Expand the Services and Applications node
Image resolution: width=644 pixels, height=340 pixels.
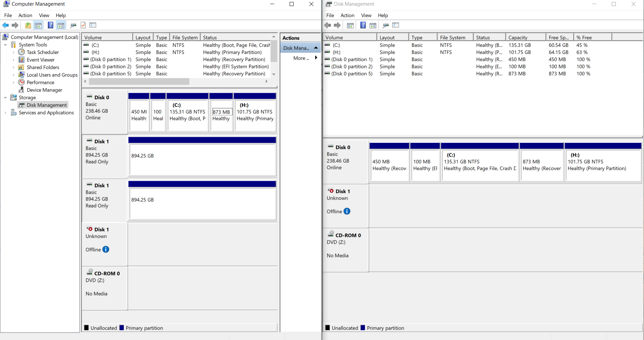click(5, 113)
